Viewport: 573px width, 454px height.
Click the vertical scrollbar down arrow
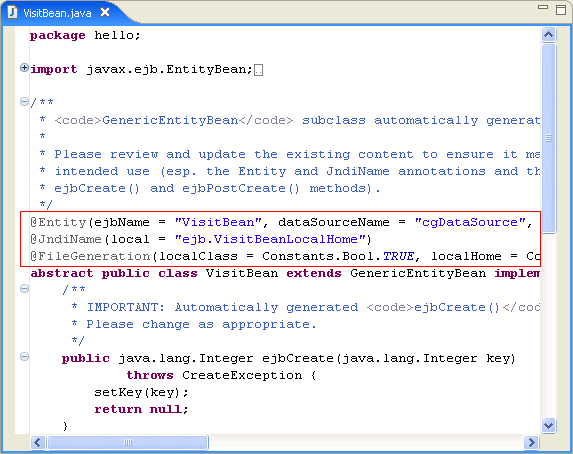[x=549, y=425]
